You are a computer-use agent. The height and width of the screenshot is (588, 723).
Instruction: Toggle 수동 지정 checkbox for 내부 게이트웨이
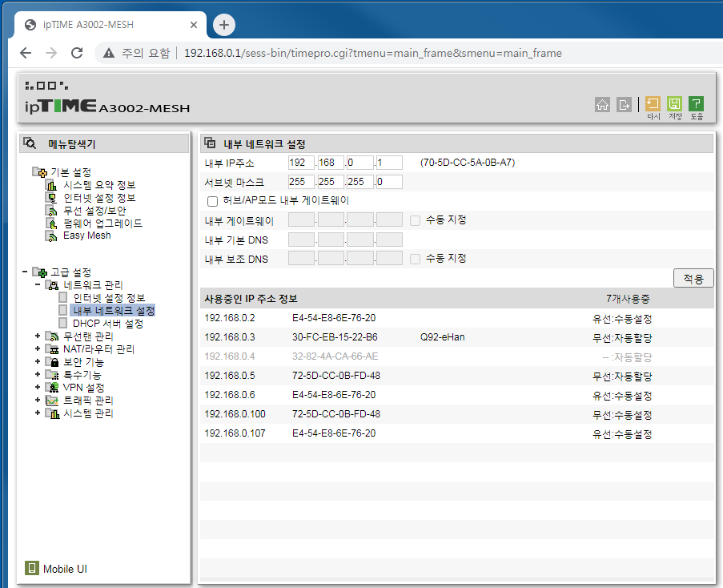415,220
